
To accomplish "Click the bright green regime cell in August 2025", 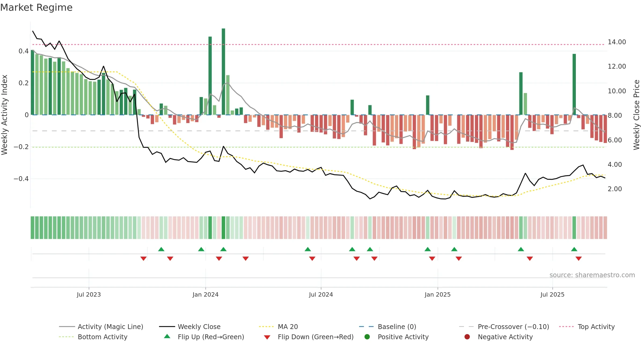I will (574, 228).
